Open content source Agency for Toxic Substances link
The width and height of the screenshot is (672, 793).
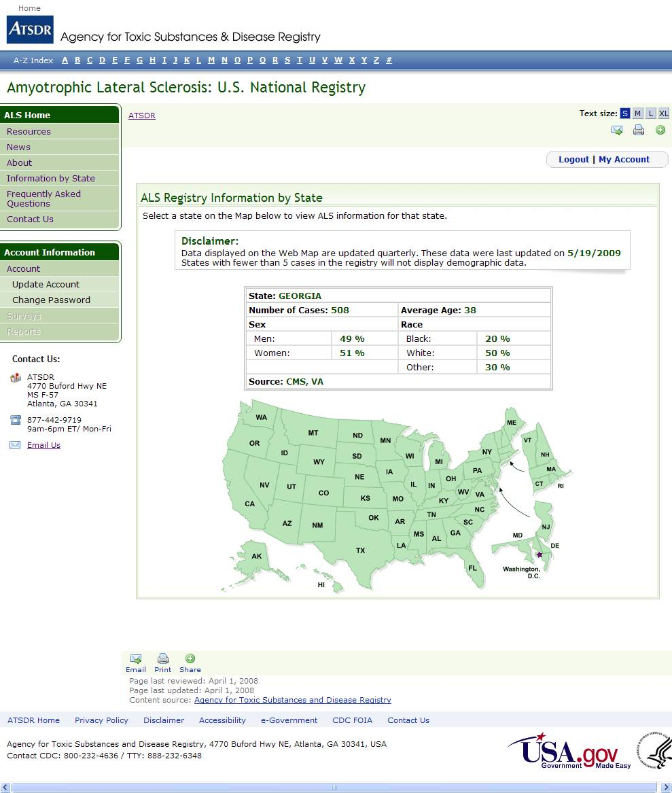tap(293, 700)
